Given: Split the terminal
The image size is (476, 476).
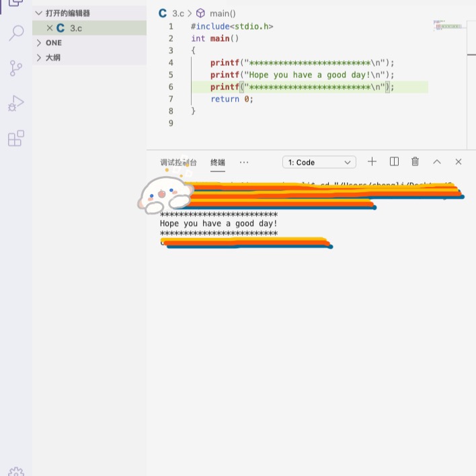Looking at the screenshot, I should coord(394,161).
